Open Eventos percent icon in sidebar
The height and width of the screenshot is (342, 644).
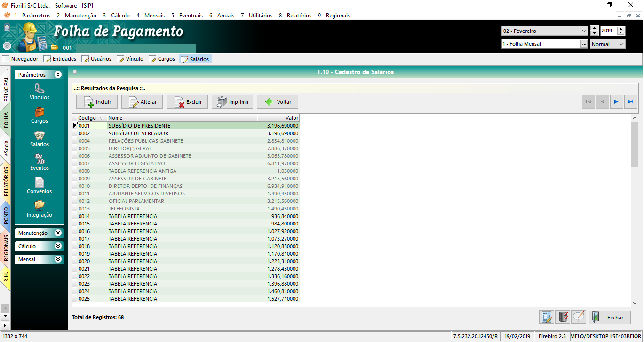pyautogui.click(x=40, y=159)
